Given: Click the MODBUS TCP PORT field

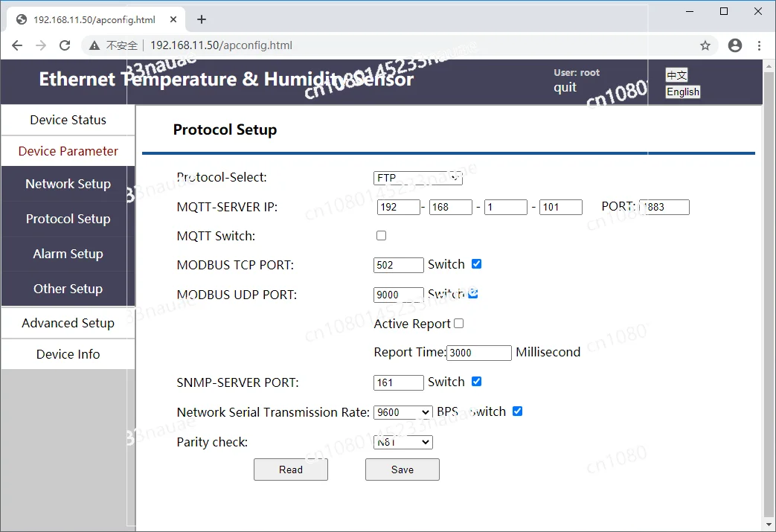Looking at the screenshot, I should 398,265.
